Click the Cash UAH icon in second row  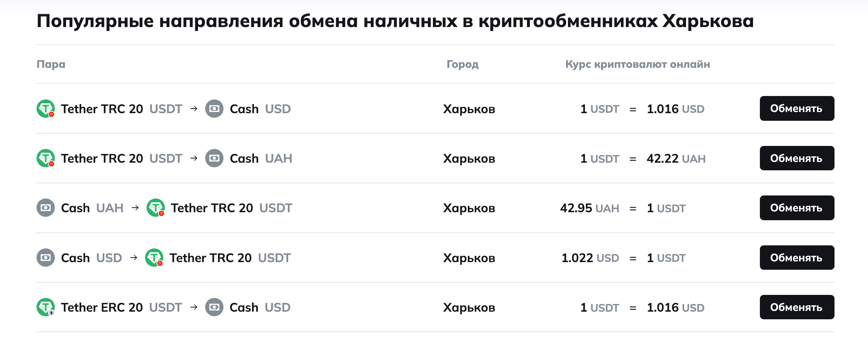[214, 158]
